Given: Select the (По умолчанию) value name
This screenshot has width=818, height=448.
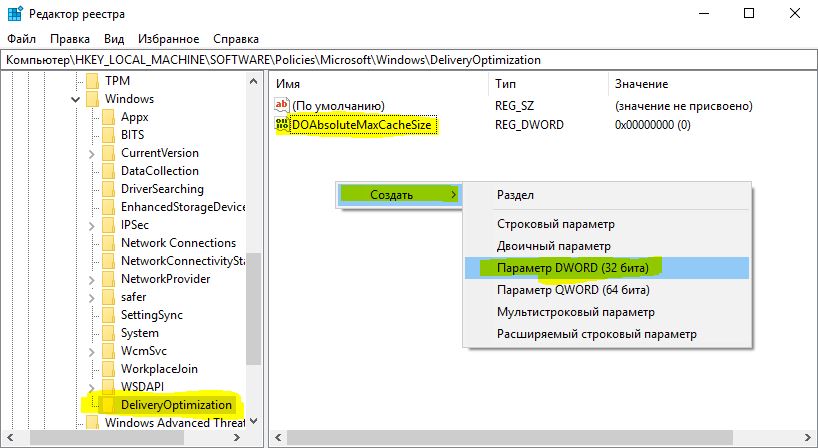Looking at the screenshot, I should click(338, 106).
